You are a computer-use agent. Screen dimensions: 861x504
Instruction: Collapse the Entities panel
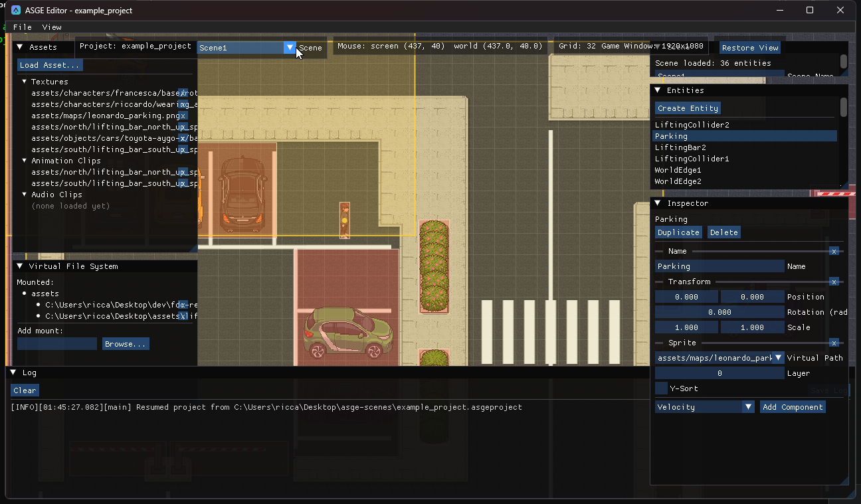(x=658, y=90)
